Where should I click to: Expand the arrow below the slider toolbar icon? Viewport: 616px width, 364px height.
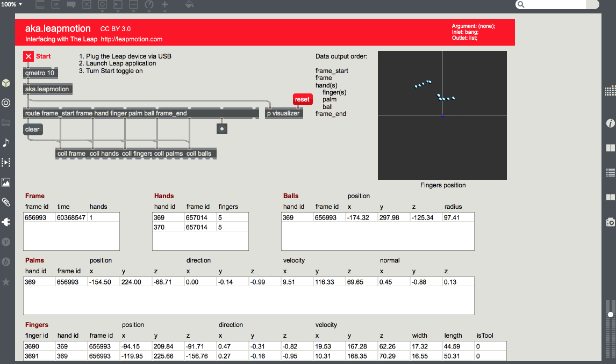point(133,11)
